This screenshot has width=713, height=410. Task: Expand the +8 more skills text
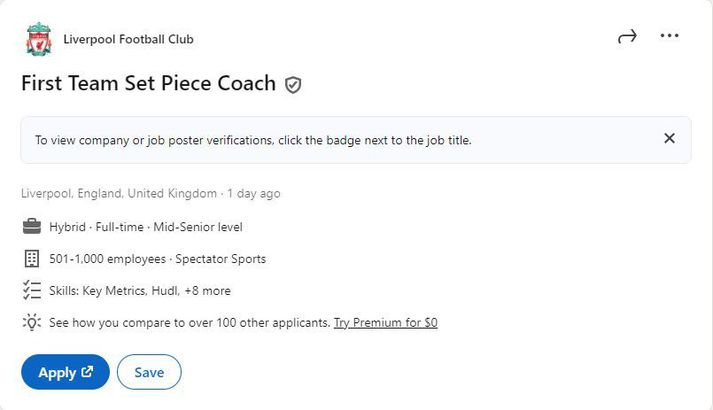pyautogui.click(x=207, y=290)
